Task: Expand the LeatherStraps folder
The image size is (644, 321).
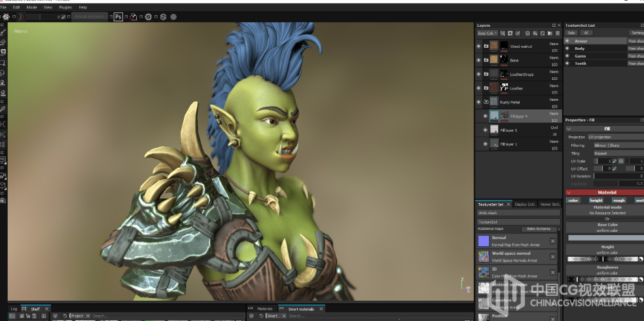Action: (x=486, y=75)
